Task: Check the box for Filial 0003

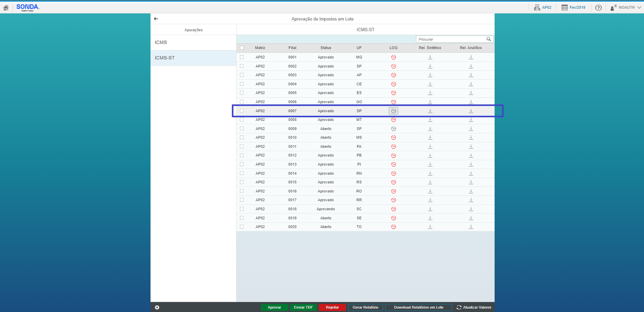Action: [242, 75]
